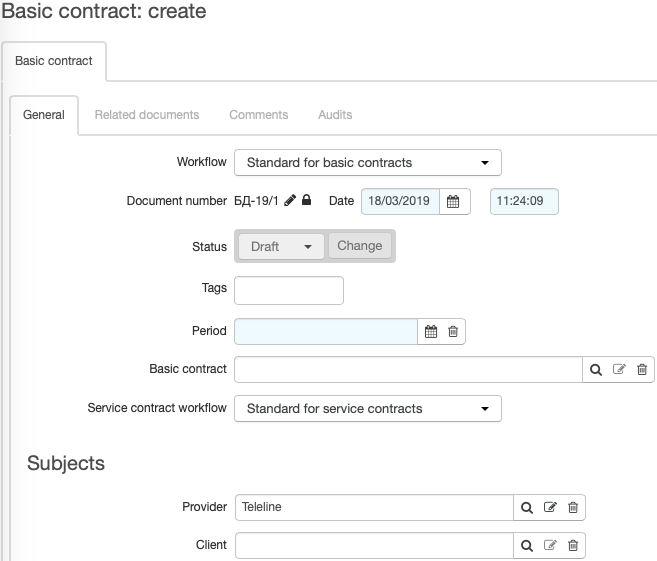Expand the Service contract workflow dropdown
The image size is (657, 561).
pyautogui.click(x=367, y=408)
